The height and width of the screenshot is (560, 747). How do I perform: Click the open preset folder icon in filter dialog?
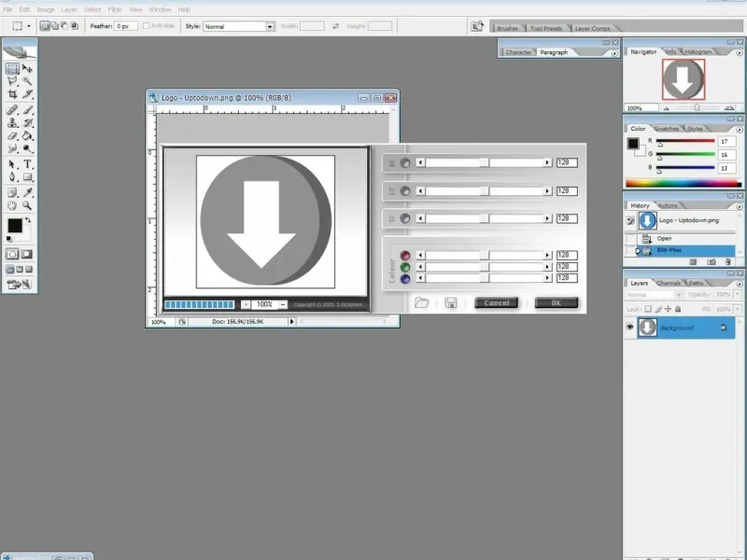coord(421,302)
